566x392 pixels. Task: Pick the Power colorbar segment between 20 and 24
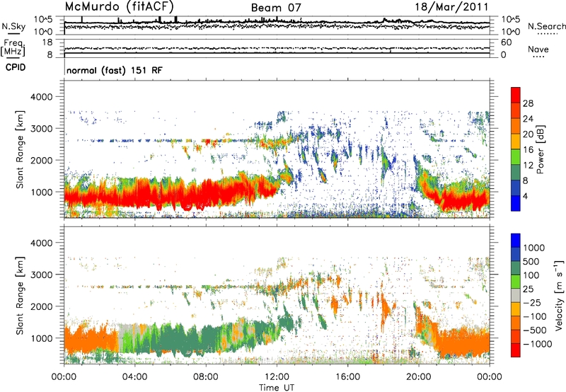pyautogui.click(x=516, y=126)
